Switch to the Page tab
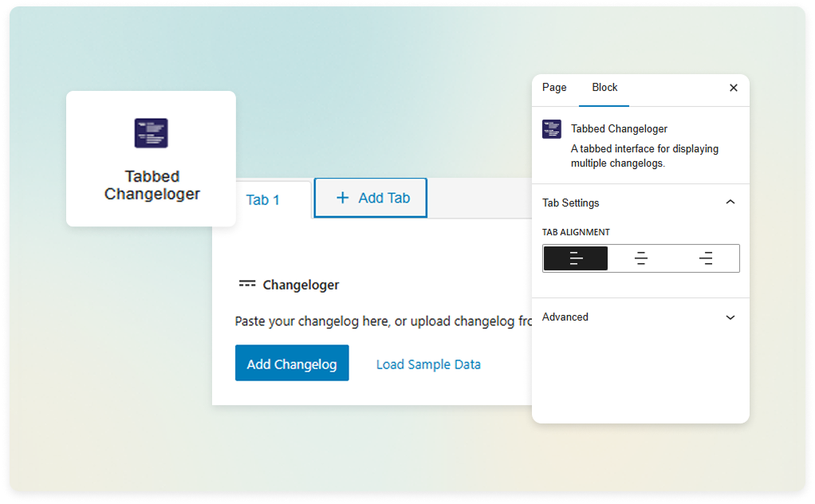The image size is (815, 504). point(553,88)
